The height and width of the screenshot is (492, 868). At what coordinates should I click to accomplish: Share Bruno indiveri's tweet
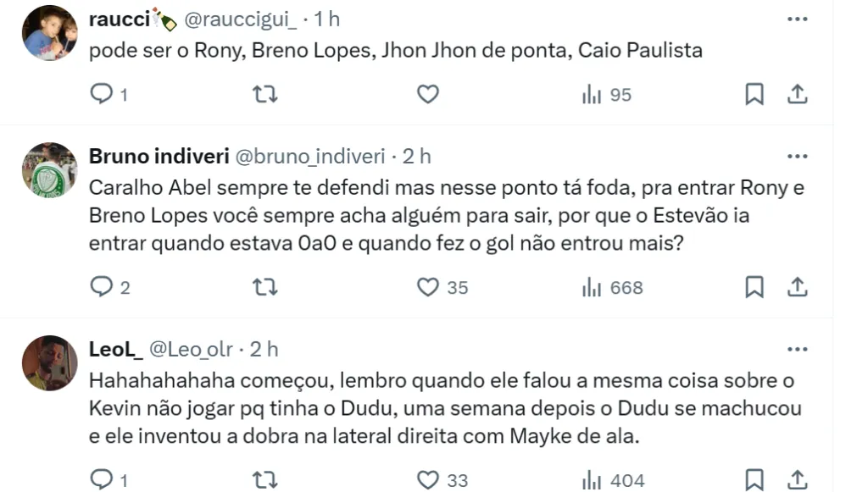click(797, 287)
